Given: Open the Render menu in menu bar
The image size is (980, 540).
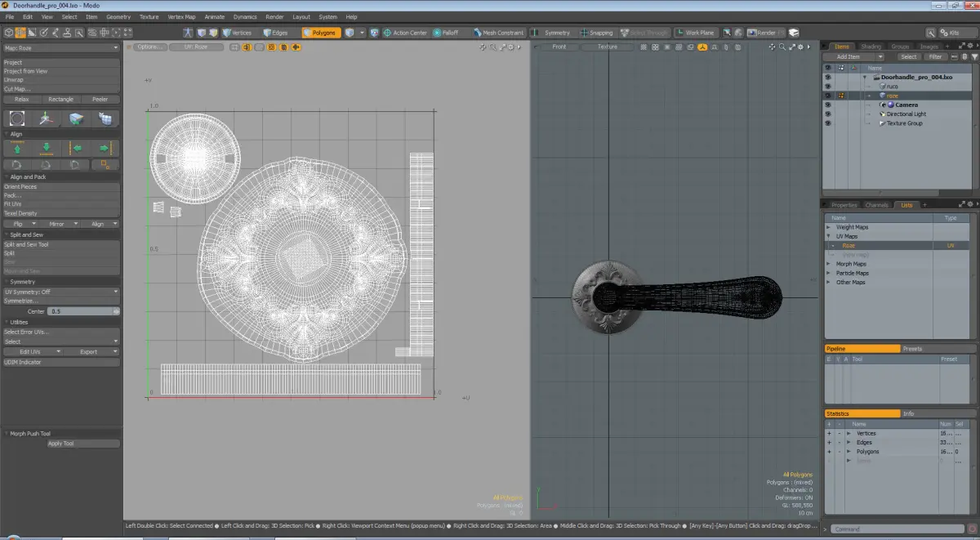Looking at the screenshot, I should pyautogui.click(x=275, y=16).
